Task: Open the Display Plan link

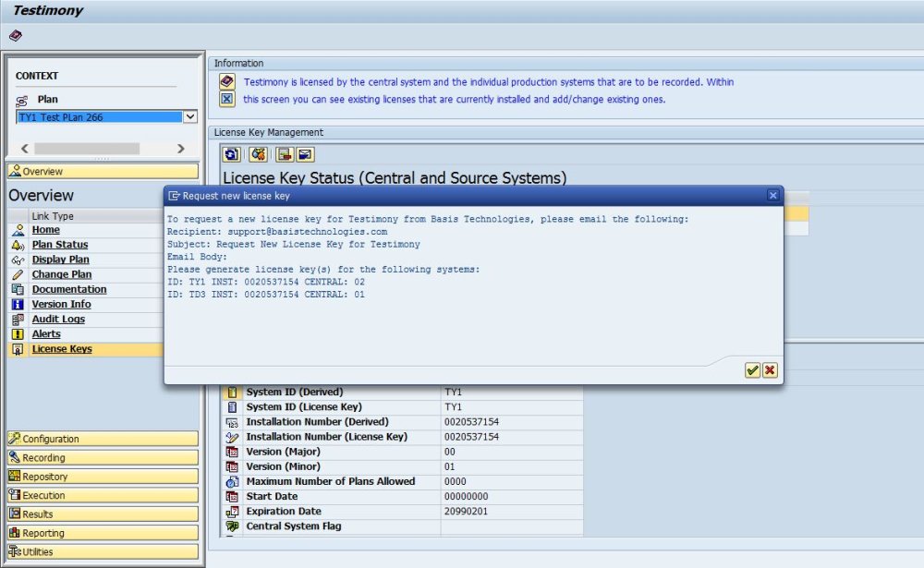Action: (61, 260)
